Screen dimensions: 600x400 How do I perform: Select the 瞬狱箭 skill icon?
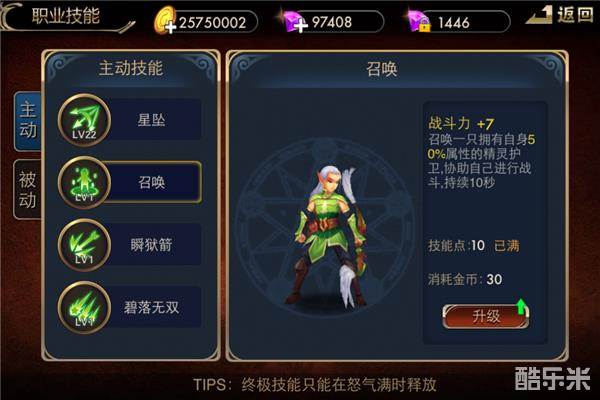(84, 245)
